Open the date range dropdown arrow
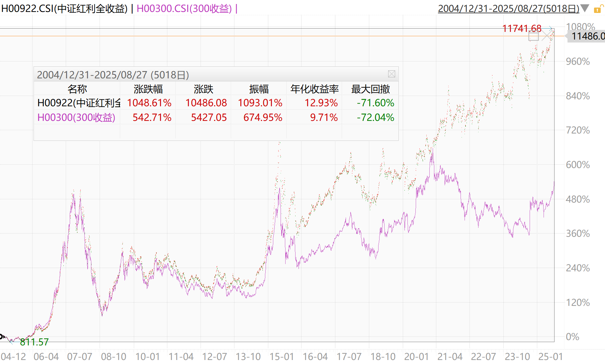This screenshot has height=364, width=605. click(x=585, y=8)
